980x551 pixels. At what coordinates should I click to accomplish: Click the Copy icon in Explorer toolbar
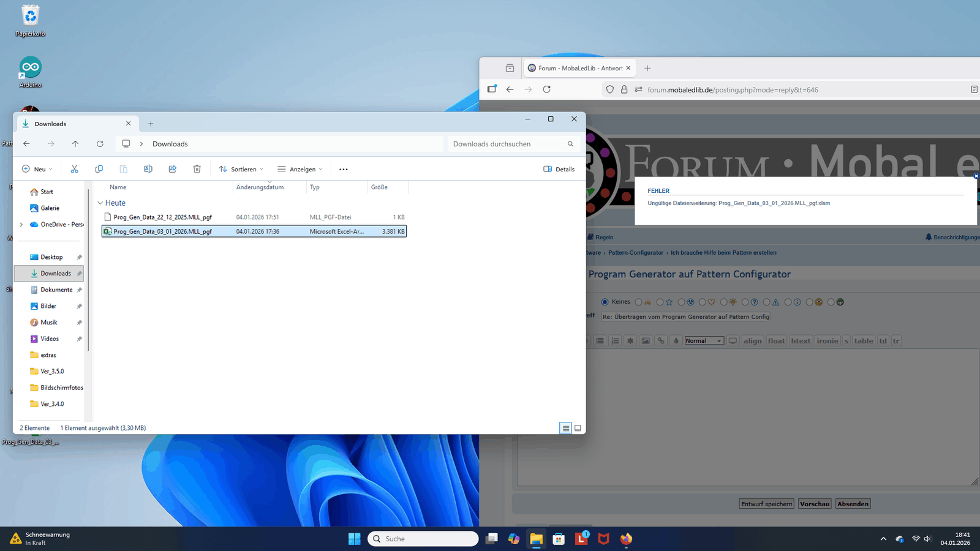pos(99,169)
